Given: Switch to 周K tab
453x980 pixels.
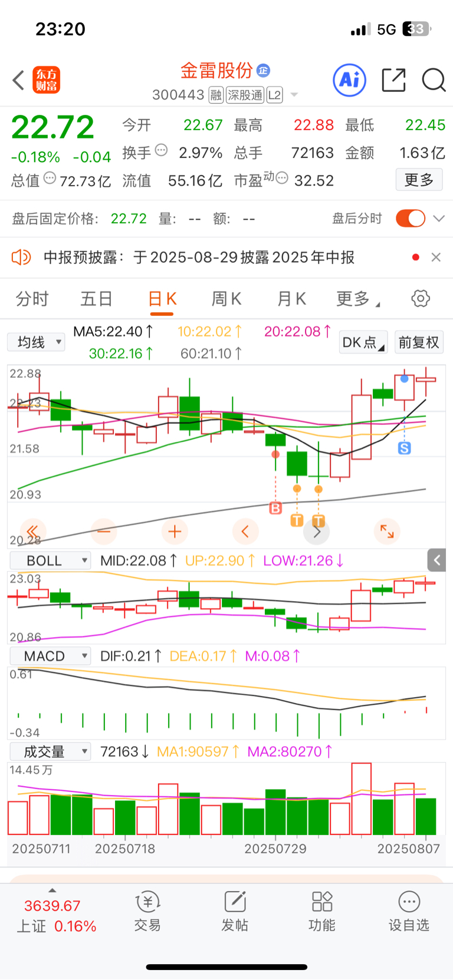Looking at the screenshot, I should pos(226,299).
